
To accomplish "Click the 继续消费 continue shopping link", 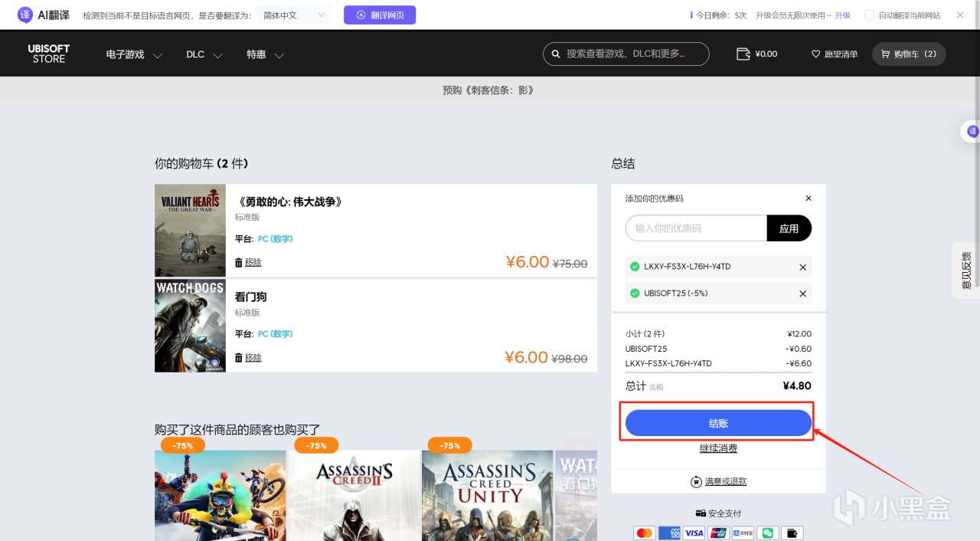I will click(x=718, y=448).
